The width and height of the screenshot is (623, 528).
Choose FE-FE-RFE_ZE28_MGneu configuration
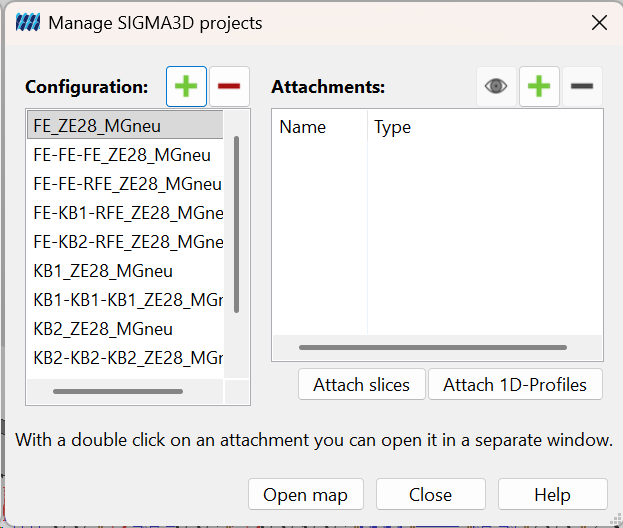tap(125, 184)
